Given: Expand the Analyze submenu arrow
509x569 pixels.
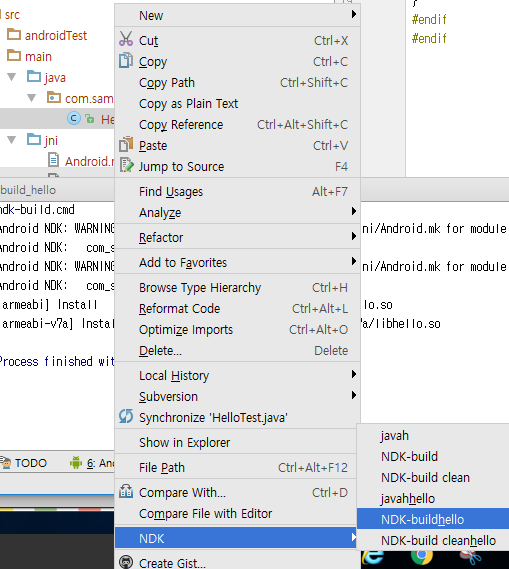Looking at the screenshot, I should (x=354, y=211).
